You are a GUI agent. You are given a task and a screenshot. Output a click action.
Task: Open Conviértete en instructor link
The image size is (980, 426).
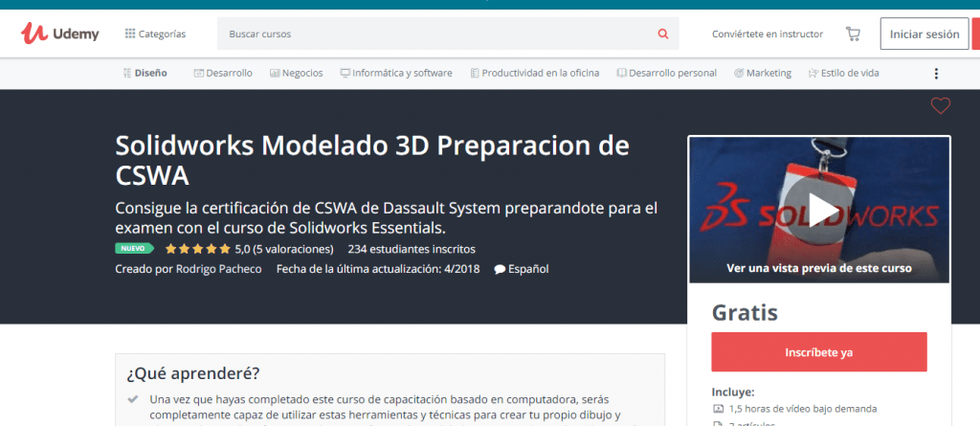tap(767, 34)
